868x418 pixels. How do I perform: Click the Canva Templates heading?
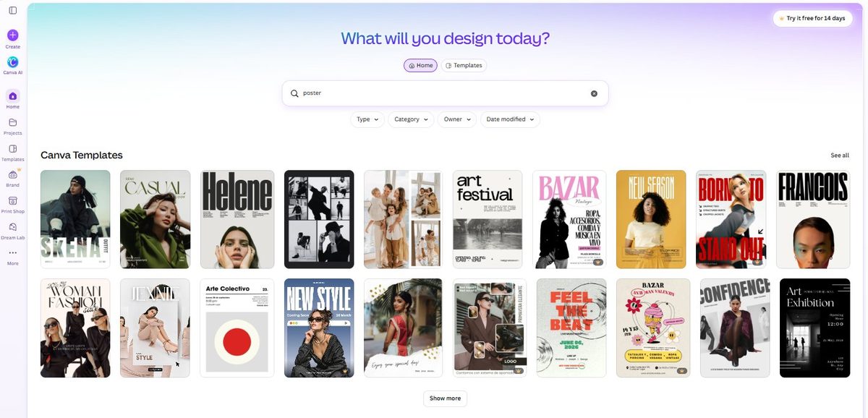click(82, 155)
